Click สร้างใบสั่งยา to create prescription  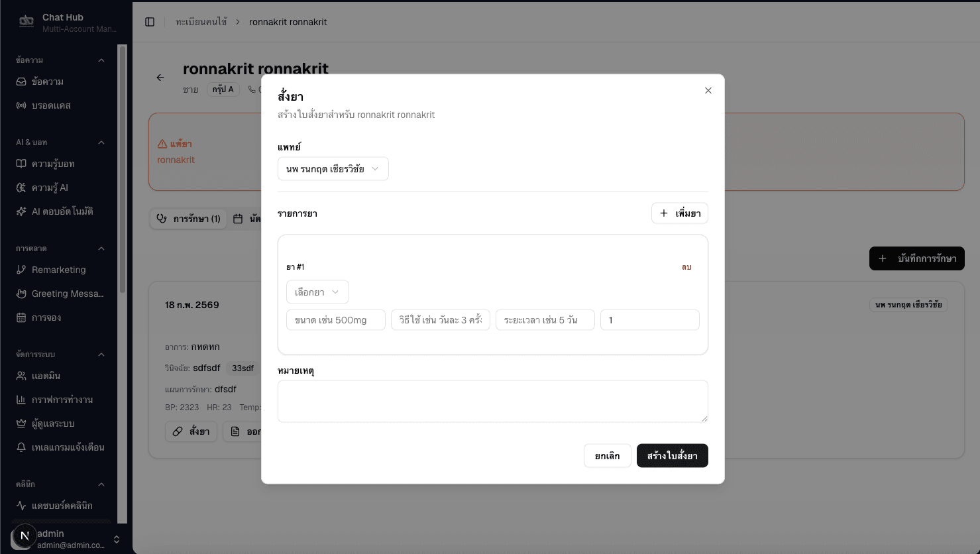click(x=672, y=456)
